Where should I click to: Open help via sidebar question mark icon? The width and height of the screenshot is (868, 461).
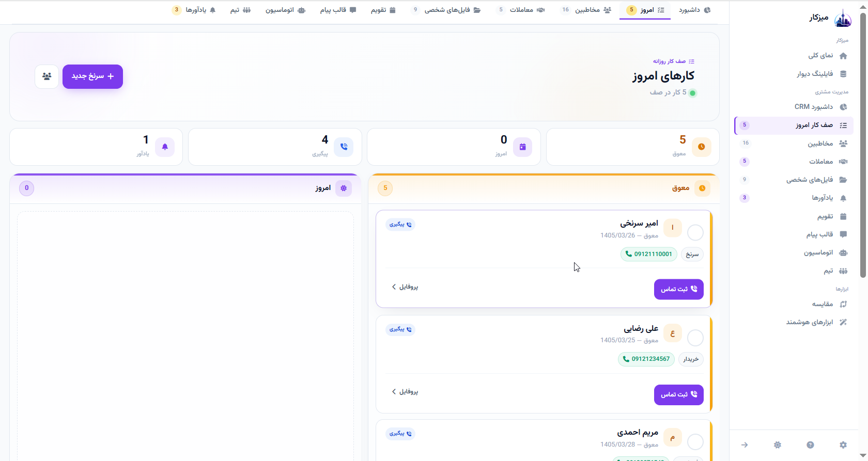tap(810, 445)
